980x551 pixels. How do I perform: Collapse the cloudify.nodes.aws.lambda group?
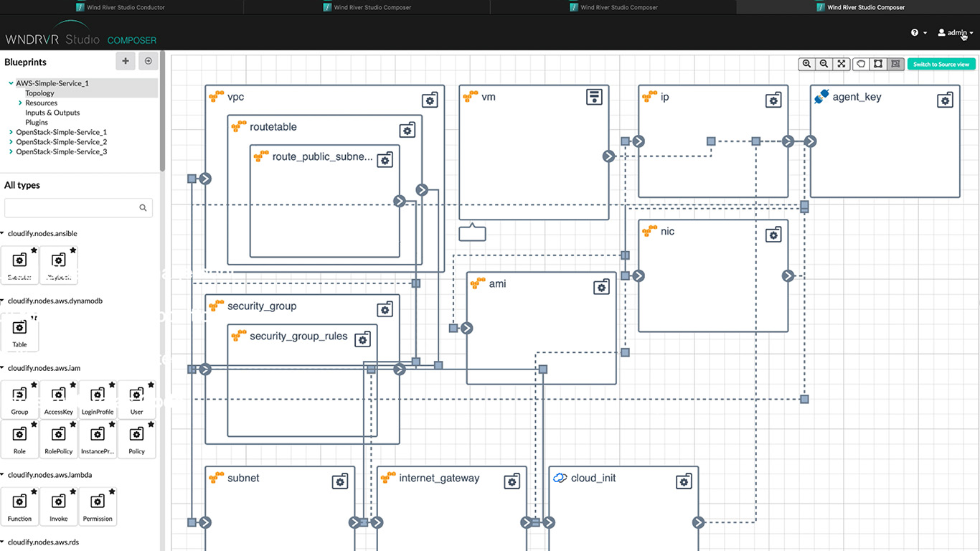click(x=2, y=475)
